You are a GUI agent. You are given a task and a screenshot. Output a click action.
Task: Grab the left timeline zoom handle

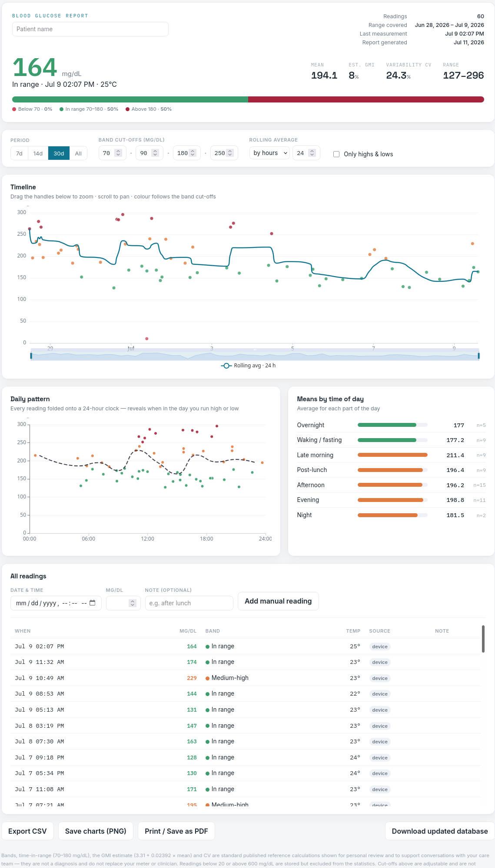[31, 356]
